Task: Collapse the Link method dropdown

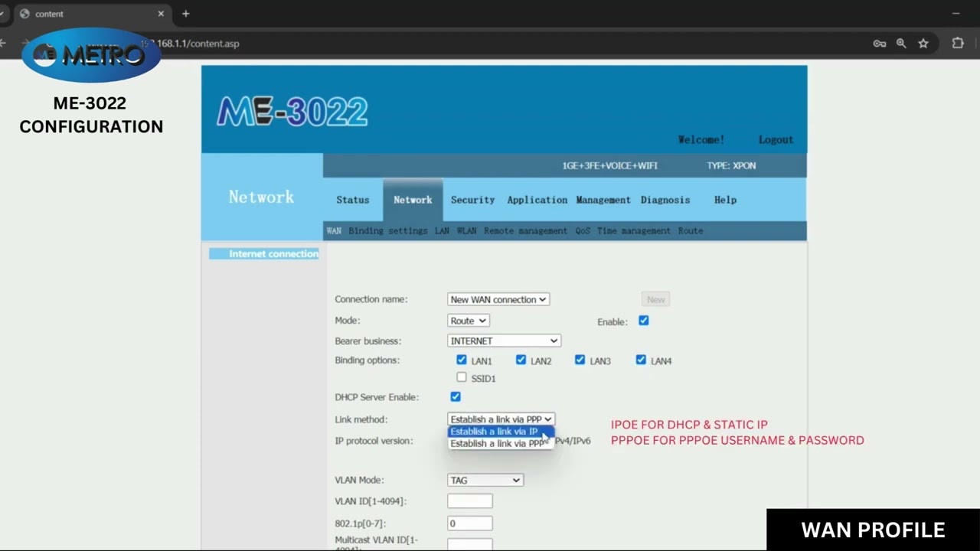Action: (x=501, y=419)
